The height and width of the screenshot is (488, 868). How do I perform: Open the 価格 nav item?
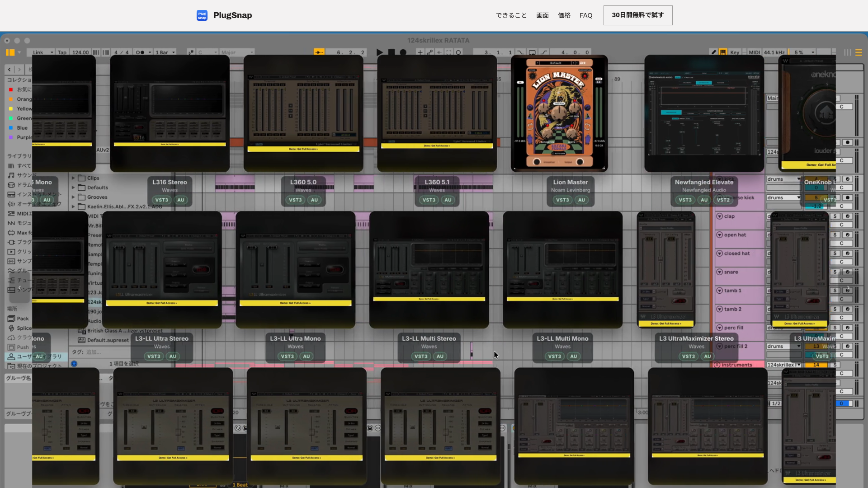click(x=564, y=15)
